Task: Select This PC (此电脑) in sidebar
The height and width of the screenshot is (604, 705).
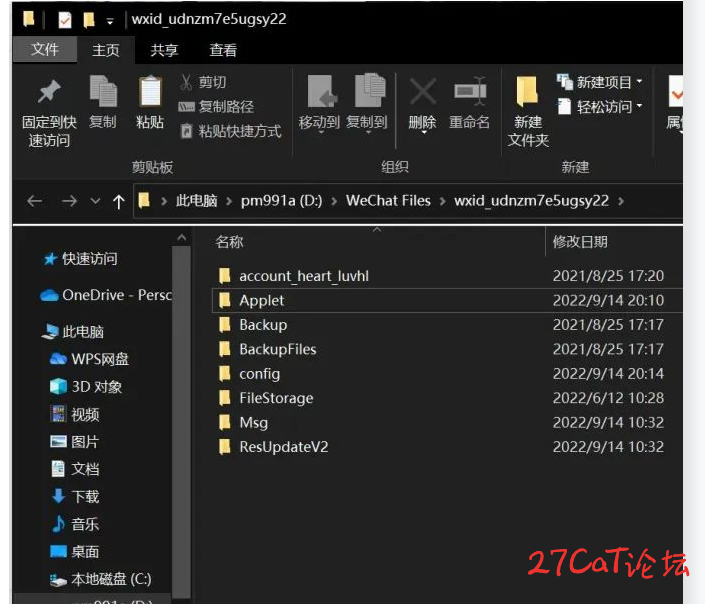Action: 73,332
